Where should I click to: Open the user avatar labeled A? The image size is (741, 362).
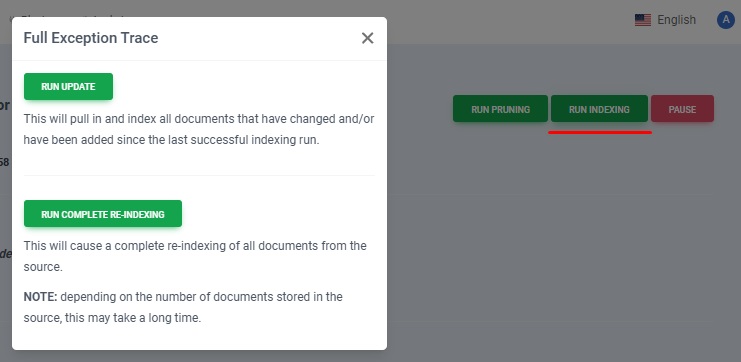[x=725, y=20]
